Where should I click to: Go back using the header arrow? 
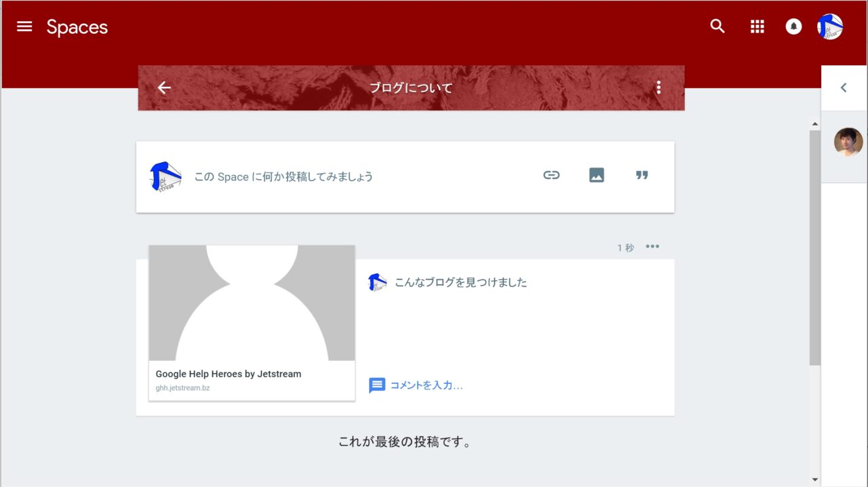[164, 87]
